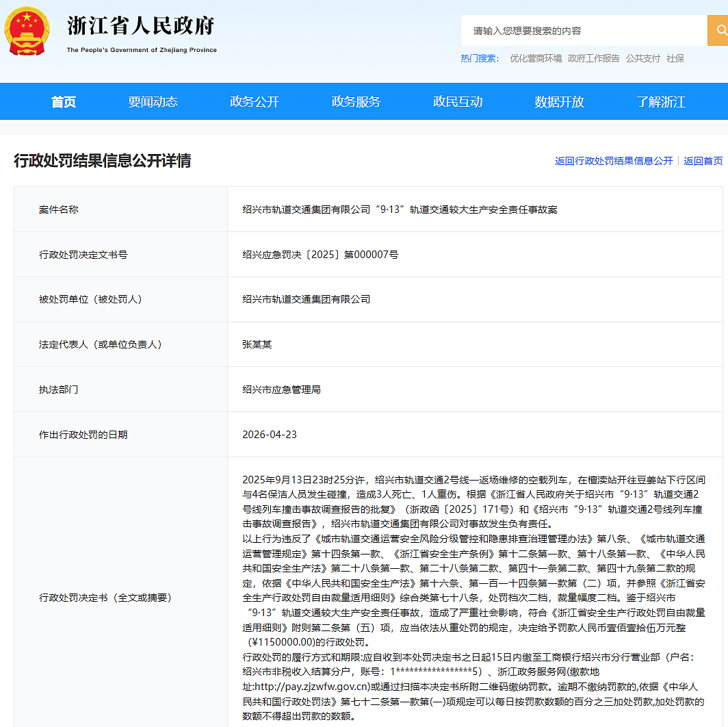Select the 法定代表人（或单位负责人） label
The width and height of the screenshot is (728, 727).
101,345
